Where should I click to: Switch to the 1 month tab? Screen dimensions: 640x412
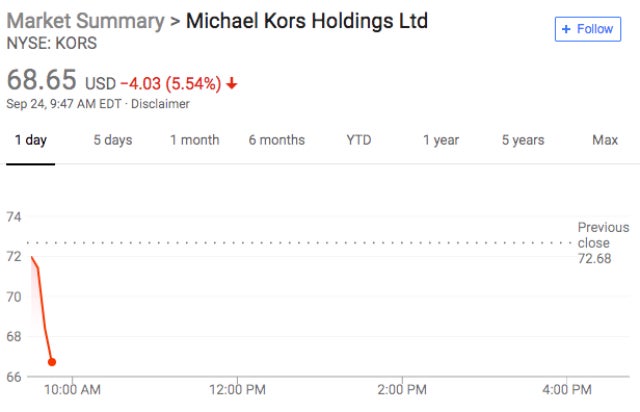pyautogui.click(x=194, y=140)
